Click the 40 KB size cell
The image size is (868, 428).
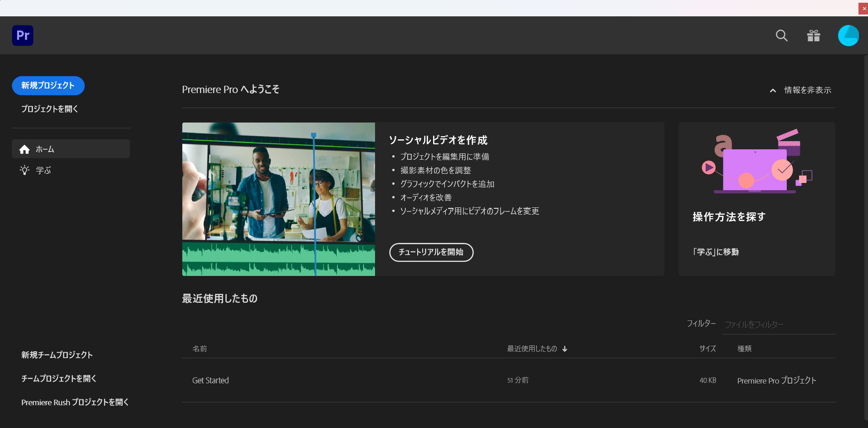coord(707,380)
